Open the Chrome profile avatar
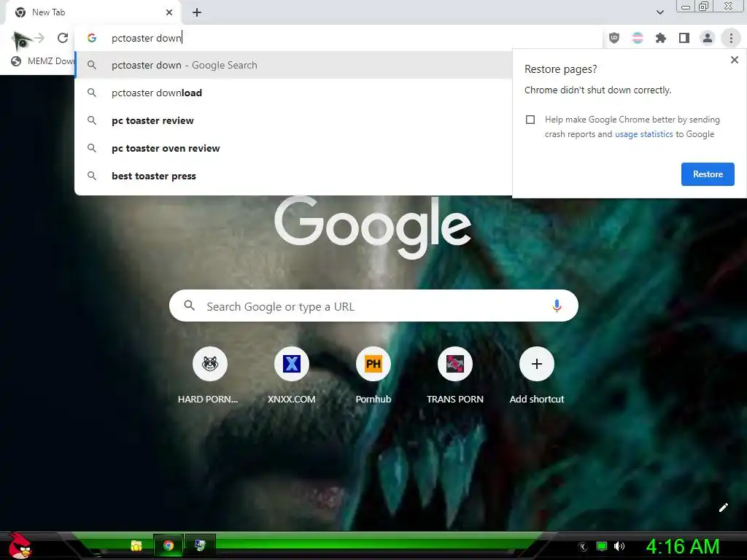Screen dimensions: 747x560 [x=708, y=38]
